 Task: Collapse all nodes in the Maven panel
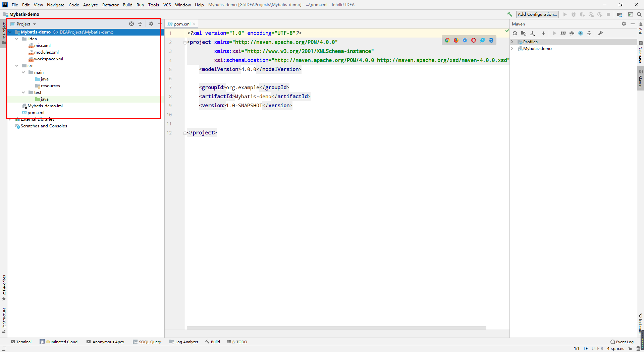[x=589, y=33]
